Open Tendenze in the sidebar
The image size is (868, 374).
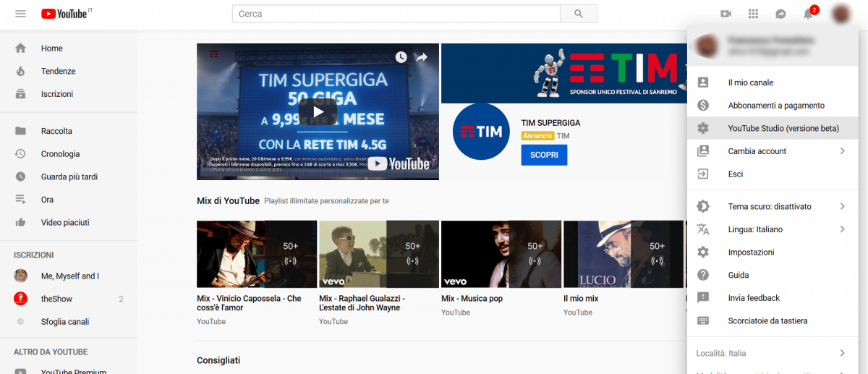[x=58, y=71]
